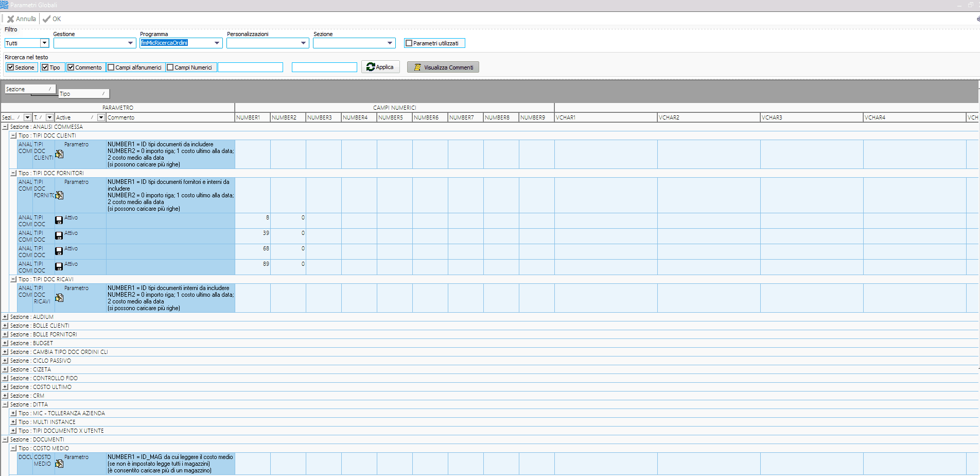Viewport: 980px width, 476px height.
Task: Enable Campi alfanumerici checkbox
Action: [x=111, y=67]
